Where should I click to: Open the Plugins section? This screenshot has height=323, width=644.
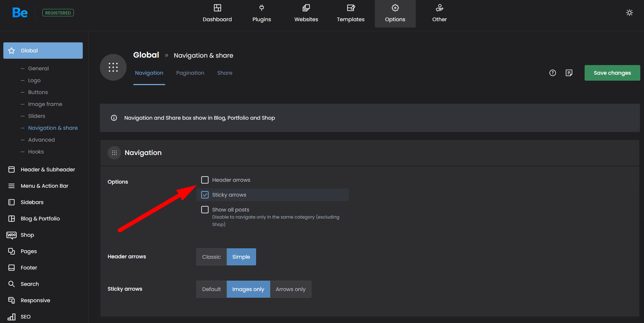coord(262,14)
